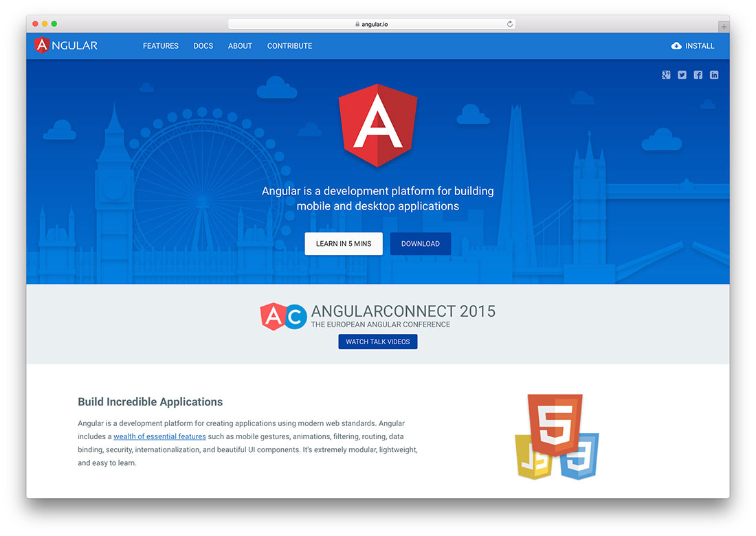Open the FEATURES menu item
The image size is (756, 536).
(161, 46)
